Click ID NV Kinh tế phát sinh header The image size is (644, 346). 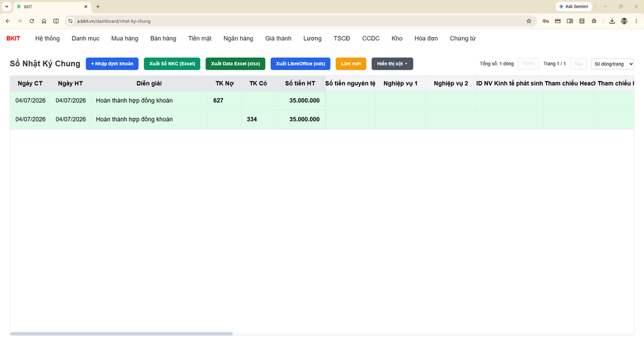pyautogui.click(x=509, y=84)
